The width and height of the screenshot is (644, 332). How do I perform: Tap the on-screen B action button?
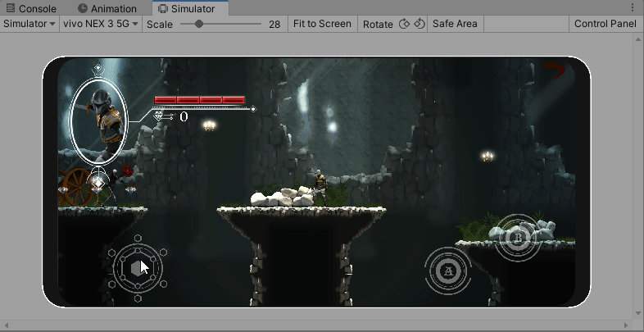coord(519,238)
